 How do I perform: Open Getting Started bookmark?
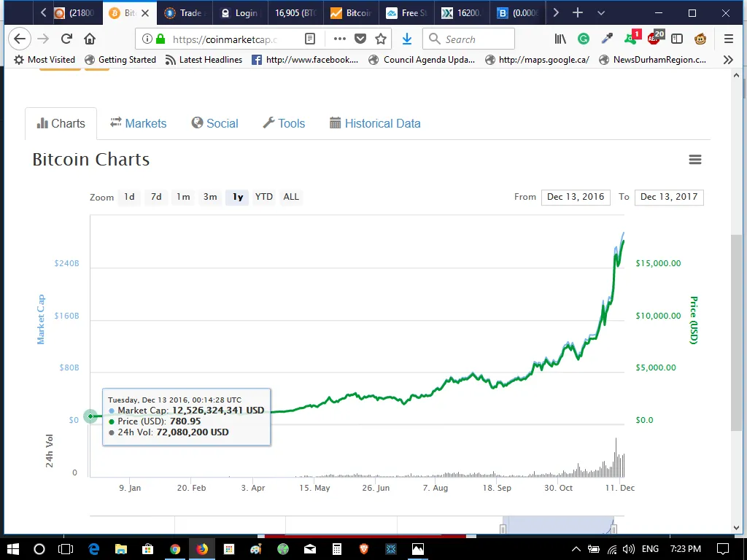(x=120, y=60)
